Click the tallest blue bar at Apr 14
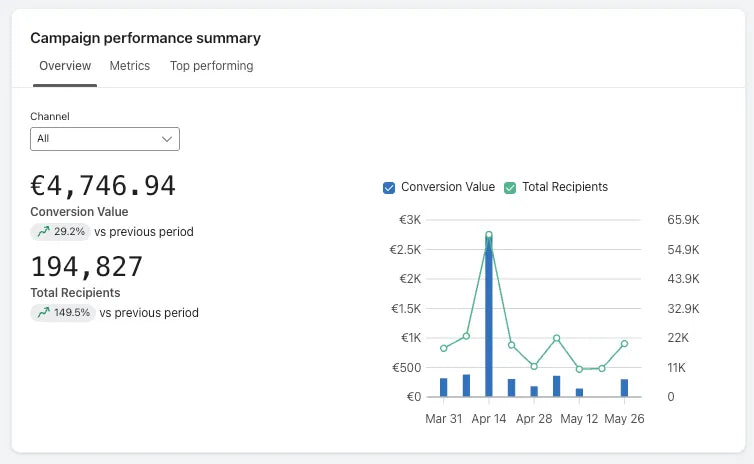Viewport: 754px width, 464px height. 489,320
